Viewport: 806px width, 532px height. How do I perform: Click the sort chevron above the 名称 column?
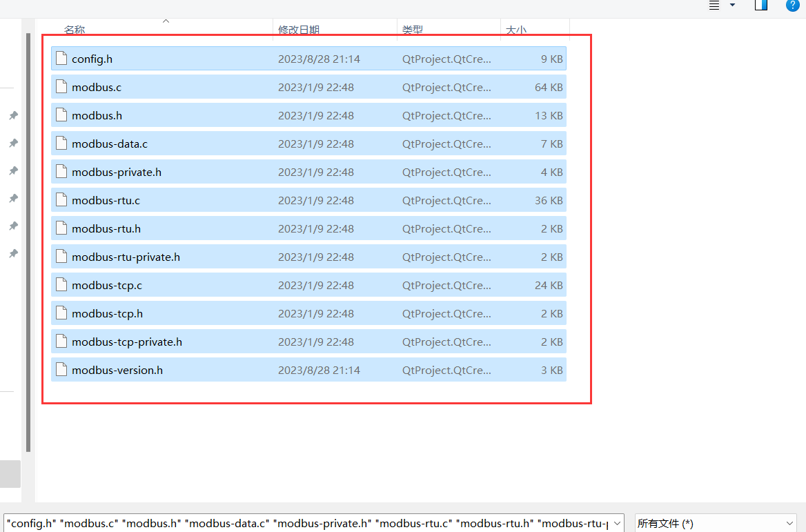click(166, 21)
